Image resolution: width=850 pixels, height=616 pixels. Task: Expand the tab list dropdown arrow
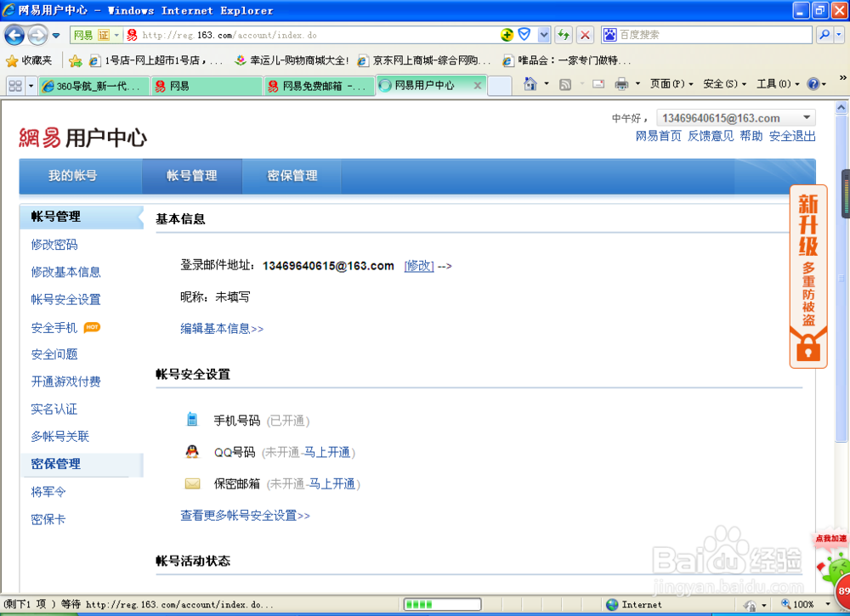click(31, 86)
